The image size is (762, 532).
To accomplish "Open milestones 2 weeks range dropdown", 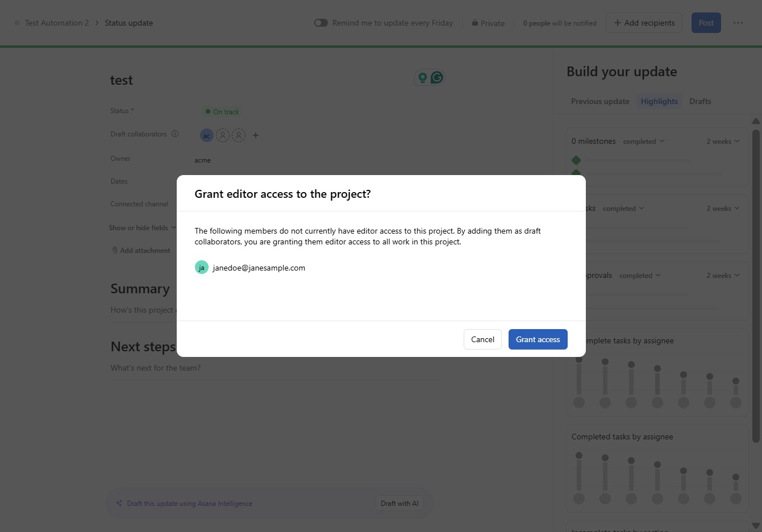I will click(723, 142).
